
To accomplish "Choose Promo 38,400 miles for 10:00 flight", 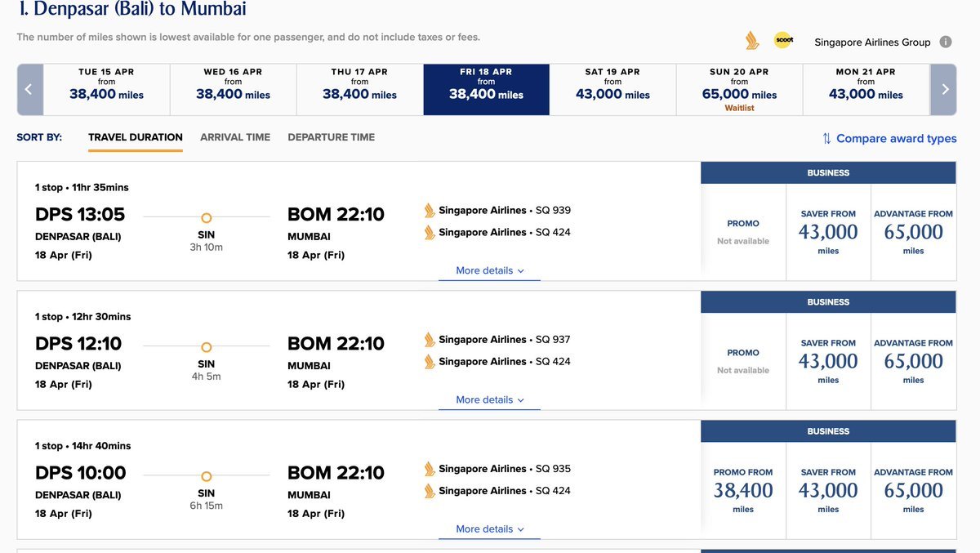I will point(743,490).
